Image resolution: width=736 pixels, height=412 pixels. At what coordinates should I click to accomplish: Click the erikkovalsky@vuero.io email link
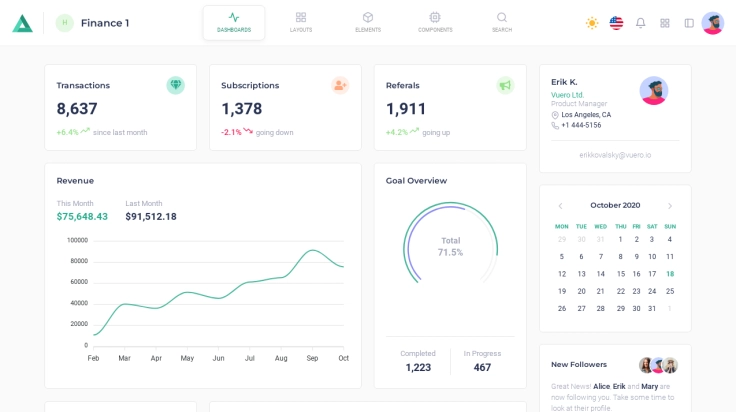point(615,155)
